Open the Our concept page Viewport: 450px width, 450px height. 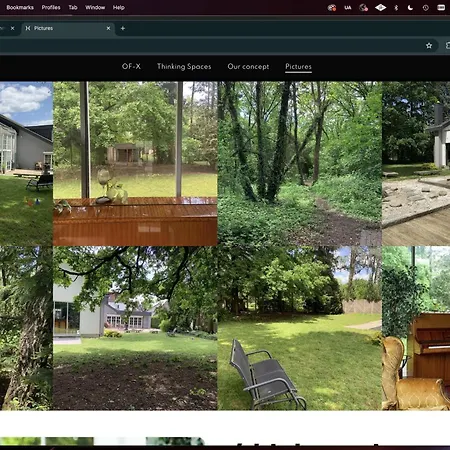point(248,66)
